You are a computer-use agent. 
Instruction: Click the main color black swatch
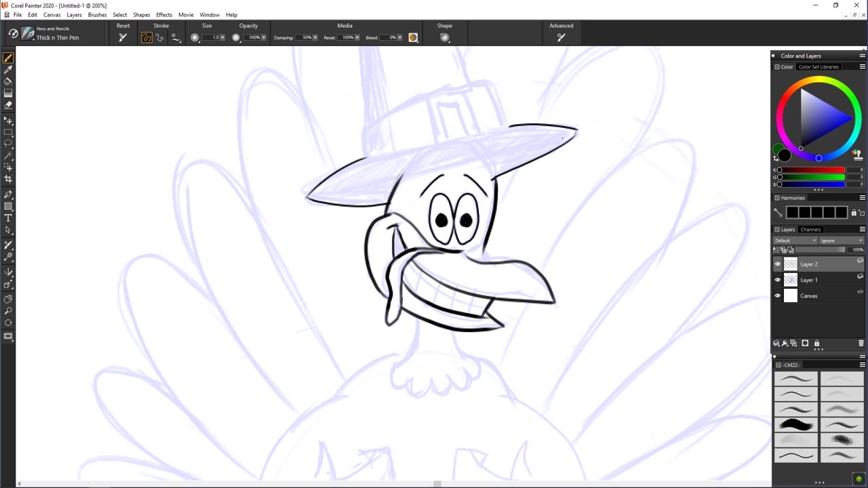coord(785,157)
